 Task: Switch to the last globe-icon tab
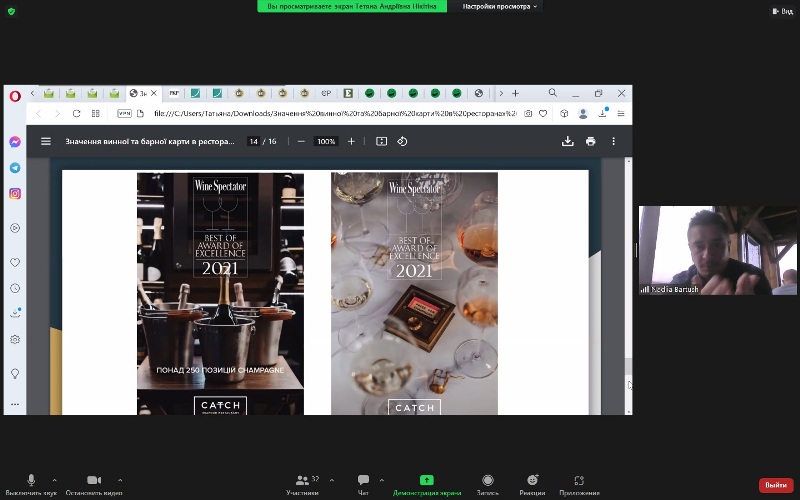[479, 93]
